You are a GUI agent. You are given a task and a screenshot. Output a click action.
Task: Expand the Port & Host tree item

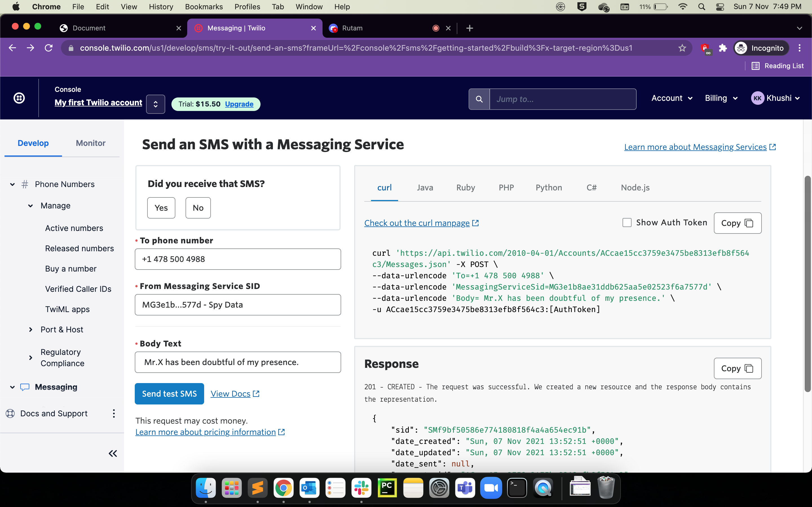tap(30, 330)
